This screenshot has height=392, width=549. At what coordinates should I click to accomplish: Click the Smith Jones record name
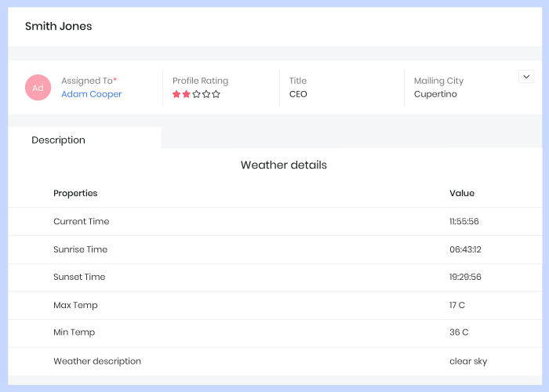tap(59, 27)
